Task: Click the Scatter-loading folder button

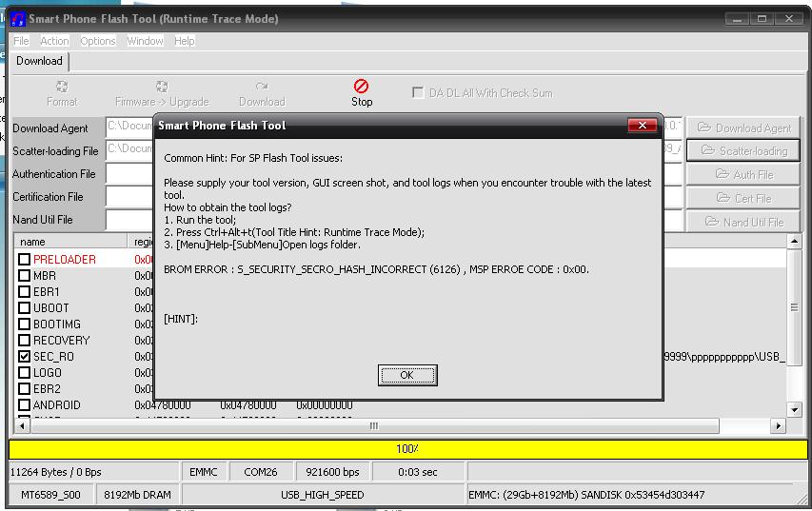Action: [743, 150]
